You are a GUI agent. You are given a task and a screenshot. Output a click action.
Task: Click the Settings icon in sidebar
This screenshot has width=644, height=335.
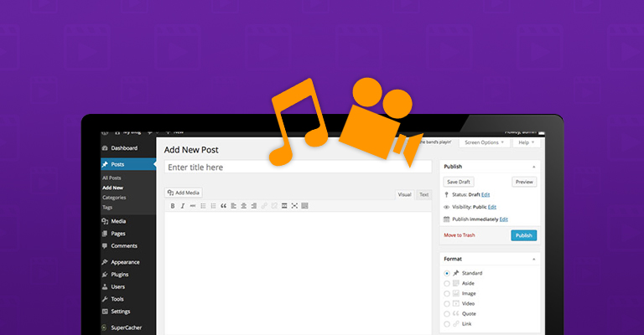(x=105, y=312)
